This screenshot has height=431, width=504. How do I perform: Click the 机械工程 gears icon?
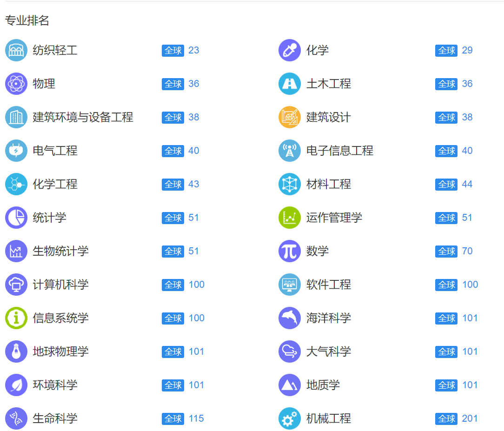click(x=289, y=418)
